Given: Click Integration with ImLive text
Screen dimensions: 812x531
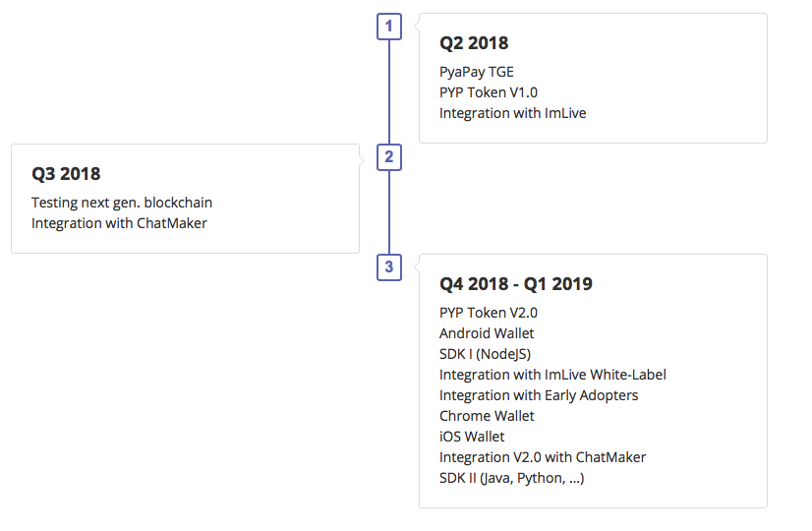Looking at the screenshot, I should click(513, 113).
